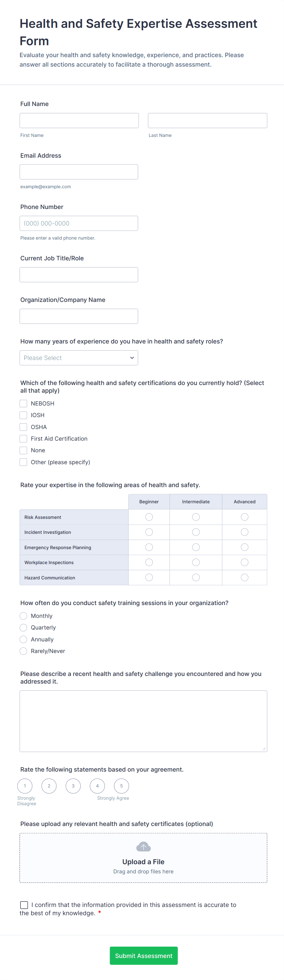This screenshot has width=284, height=980.
Task: Click the challenge description text area
Action: [143, 721]
